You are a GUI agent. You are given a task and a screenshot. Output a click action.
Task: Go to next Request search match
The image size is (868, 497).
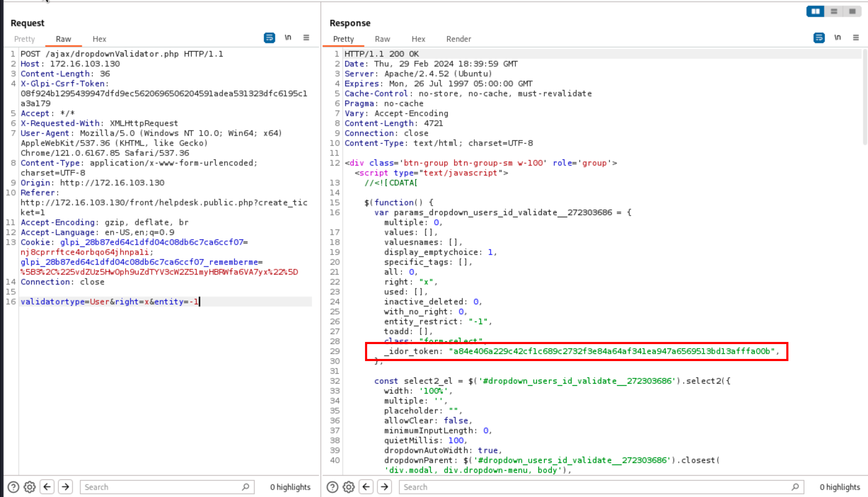click(65, 487)
